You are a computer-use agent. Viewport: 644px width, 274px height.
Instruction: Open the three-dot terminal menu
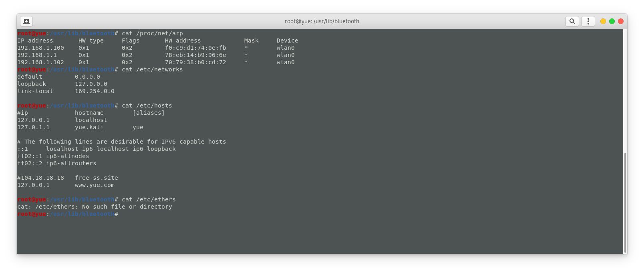click(588, 21)
